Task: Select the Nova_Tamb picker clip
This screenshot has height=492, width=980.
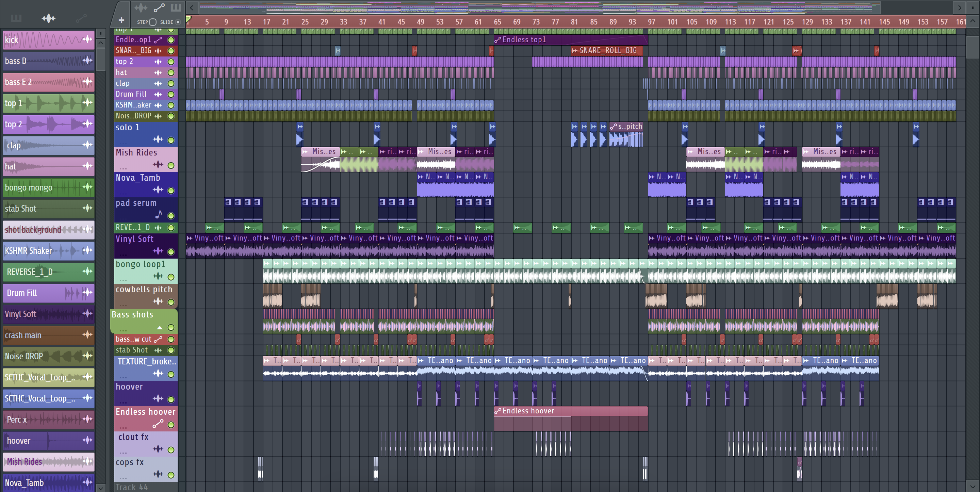Action: click(48, 482)
